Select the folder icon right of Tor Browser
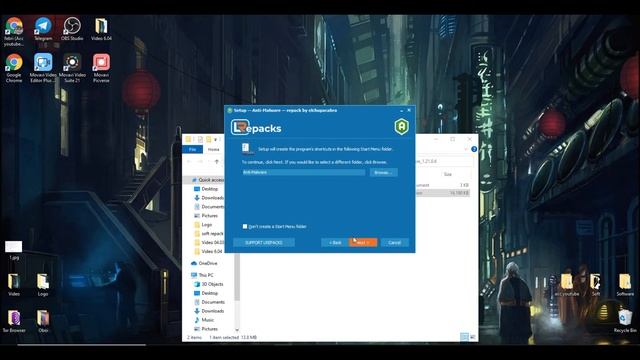The image size is (640, 360). tap(43, 321)
